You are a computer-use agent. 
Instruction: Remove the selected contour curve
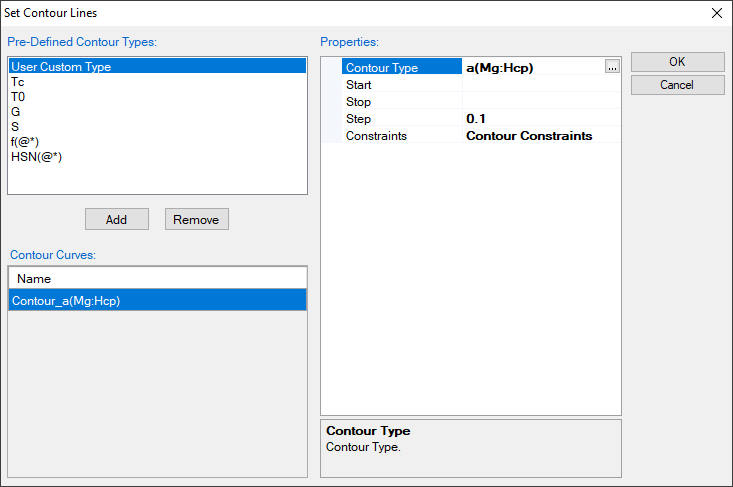point(197,219)
